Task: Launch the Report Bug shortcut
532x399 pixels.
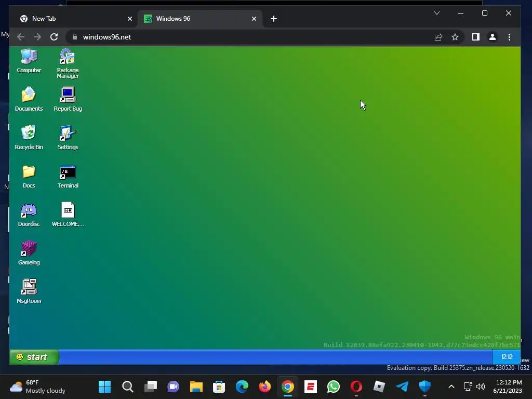Action: coord(68,99)
